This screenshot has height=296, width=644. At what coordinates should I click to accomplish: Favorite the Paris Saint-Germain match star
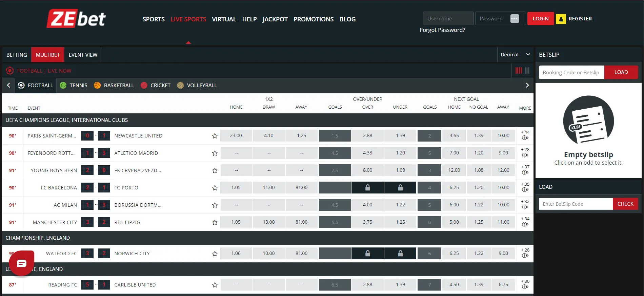coord(215,136)
